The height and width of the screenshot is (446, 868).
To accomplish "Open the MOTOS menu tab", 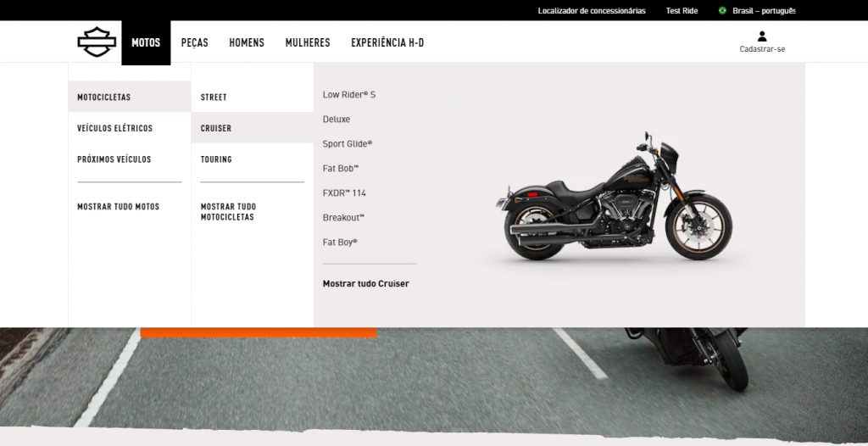I will (146, 42).
